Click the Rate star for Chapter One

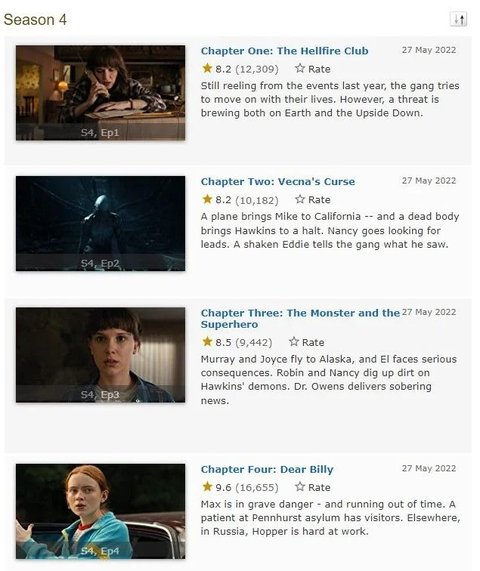(300, 68)
